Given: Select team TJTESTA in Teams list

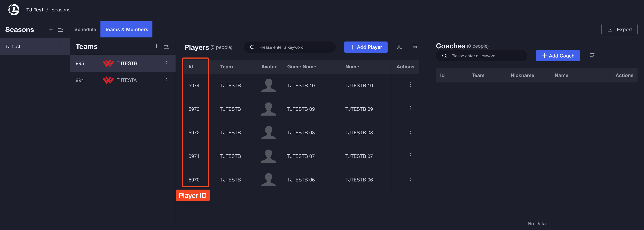Looking at the screenshot, I should [126, 80].
